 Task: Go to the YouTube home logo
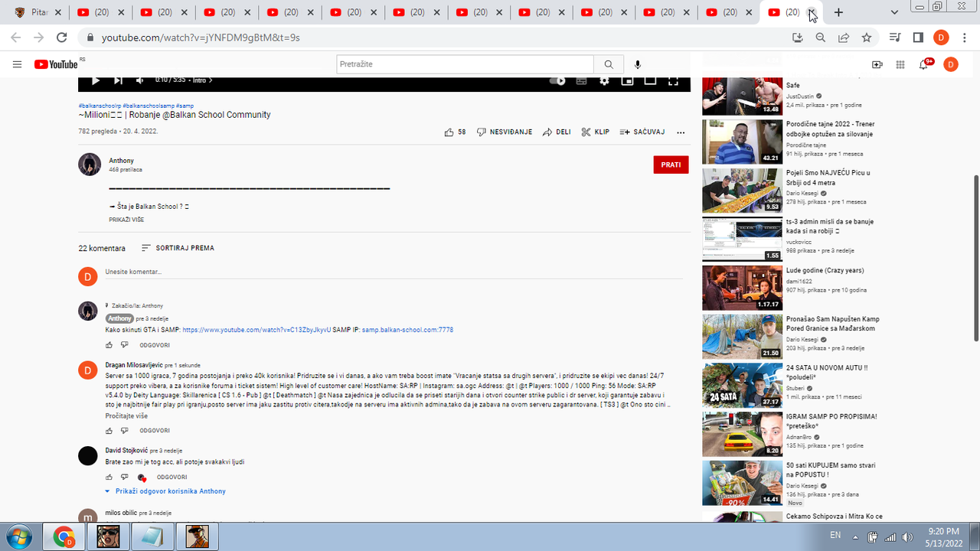[x=56, y=64]
